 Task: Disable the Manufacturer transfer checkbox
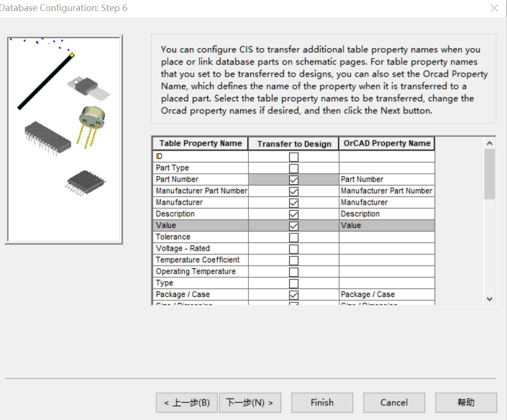click(x=294, y=202)
